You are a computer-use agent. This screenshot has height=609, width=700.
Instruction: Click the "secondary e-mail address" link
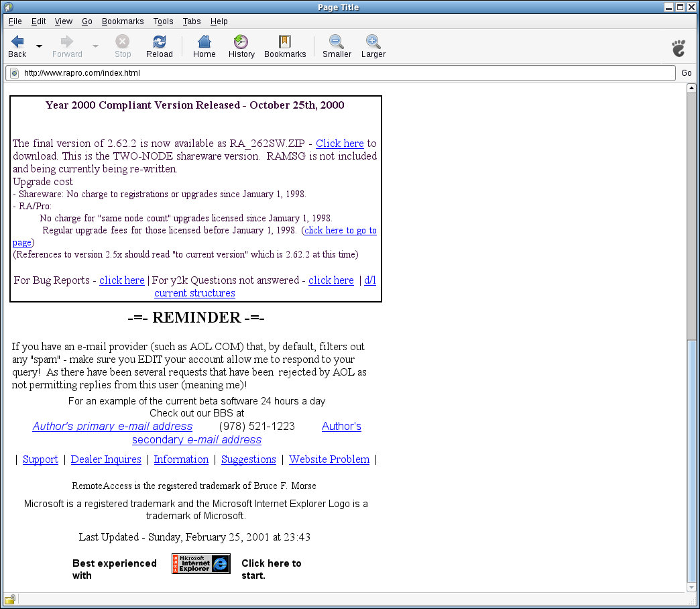coord(196,440)
